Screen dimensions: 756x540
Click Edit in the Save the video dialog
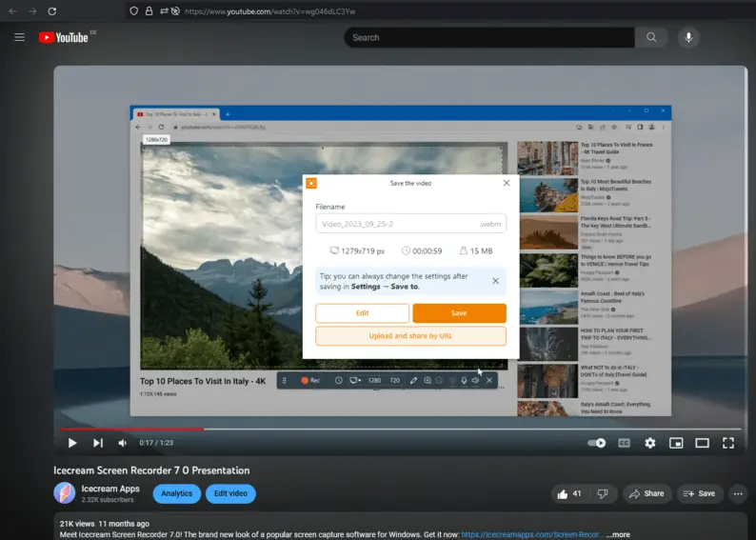pos(362,313)
